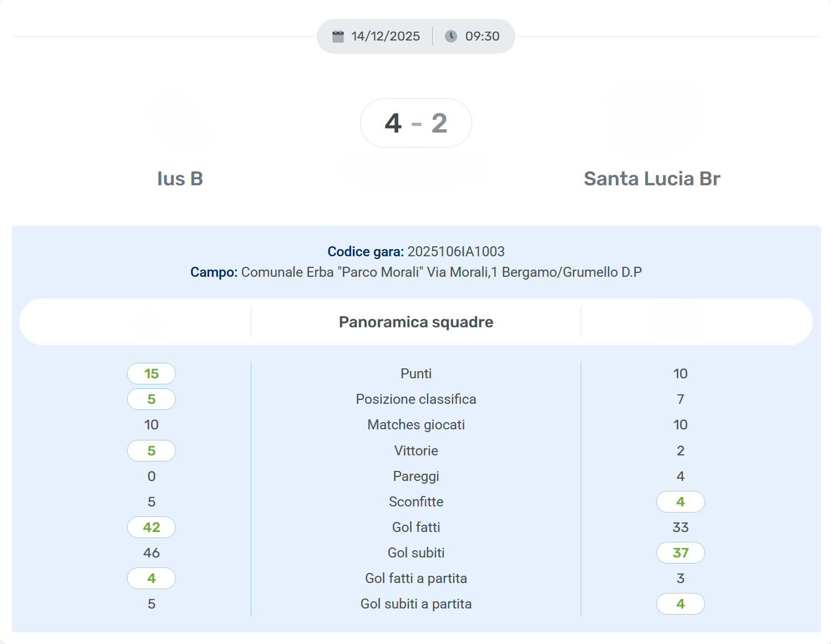831x644 pixels.
Task: Click the 09:30 kickoff time
Action: [482, 37]
